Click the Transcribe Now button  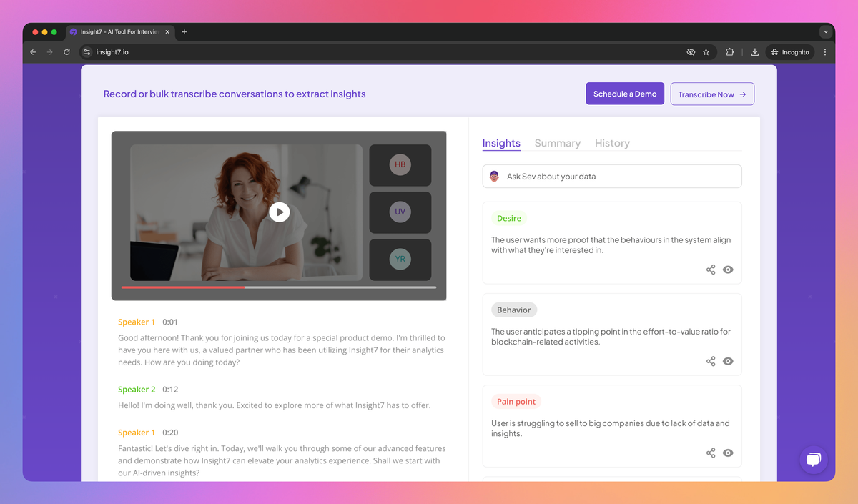[x=712, y=94]
